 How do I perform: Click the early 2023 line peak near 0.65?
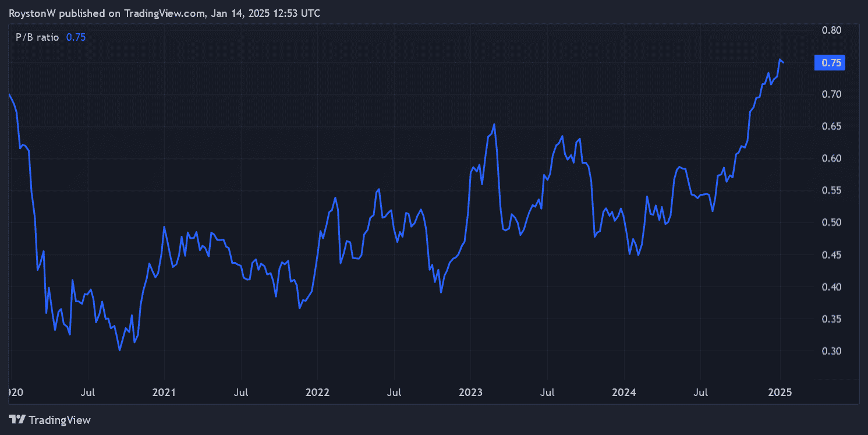pyautogui.click(x=494, y=124)
